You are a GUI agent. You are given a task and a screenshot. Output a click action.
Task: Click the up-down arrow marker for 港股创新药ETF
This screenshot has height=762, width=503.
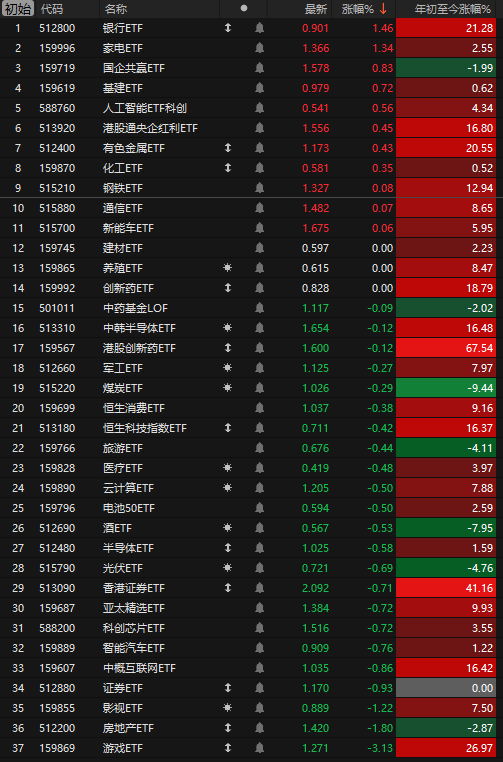click(227, 348)
